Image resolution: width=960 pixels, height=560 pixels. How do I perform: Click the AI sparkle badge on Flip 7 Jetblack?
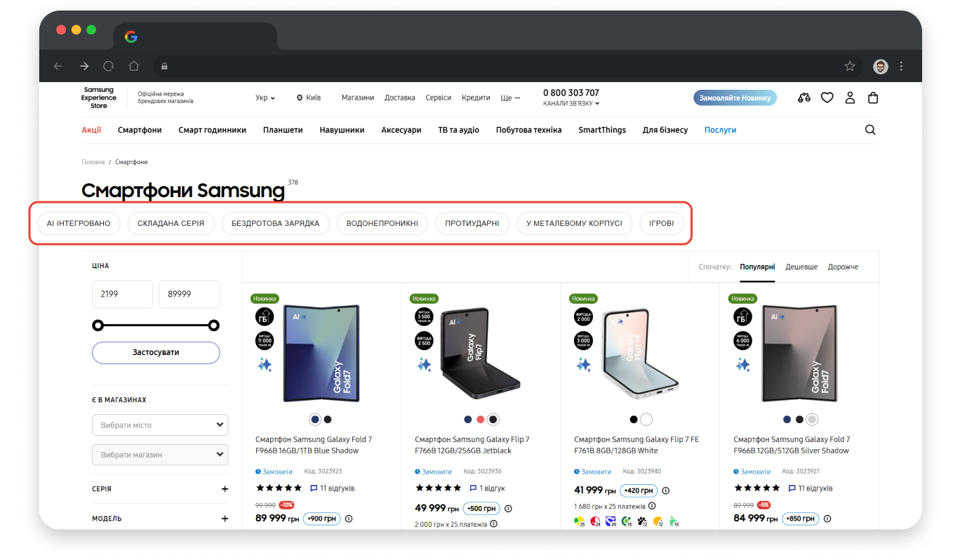[424, 365]
